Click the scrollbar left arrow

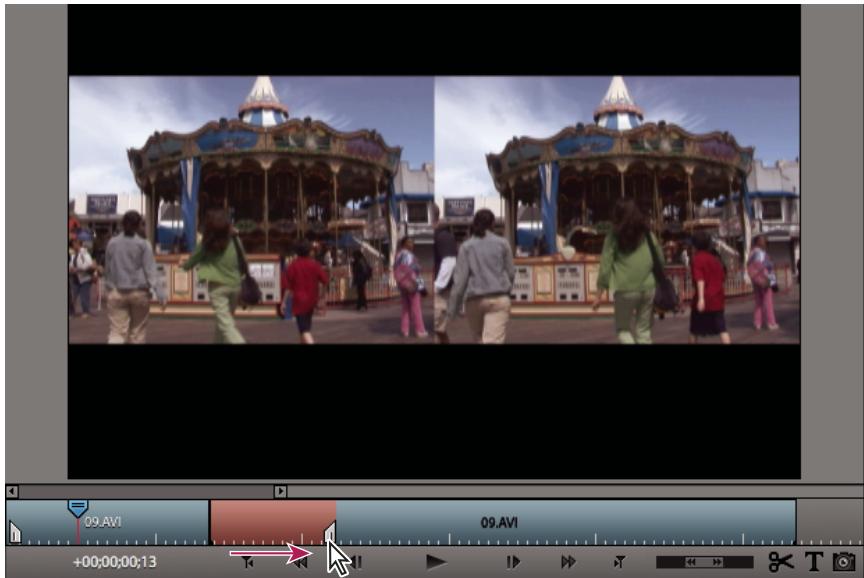coord(12,491)
